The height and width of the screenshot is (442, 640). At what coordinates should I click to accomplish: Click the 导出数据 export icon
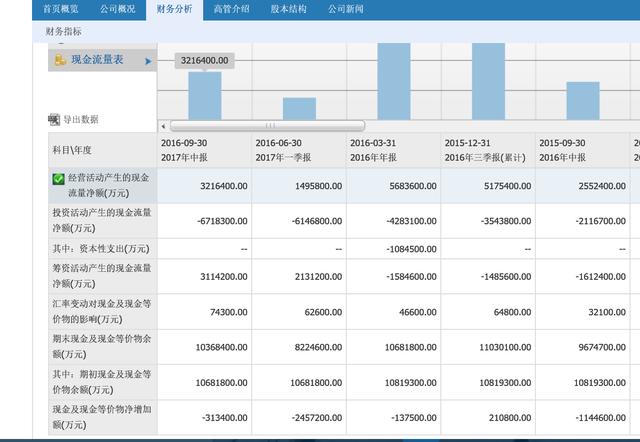(54, 120)
